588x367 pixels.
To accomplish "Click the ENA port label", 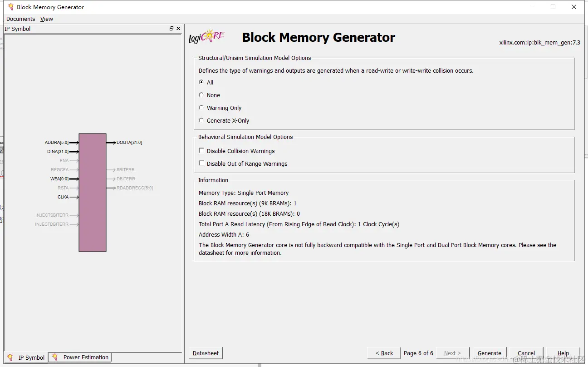I will [x=64, y=161].
